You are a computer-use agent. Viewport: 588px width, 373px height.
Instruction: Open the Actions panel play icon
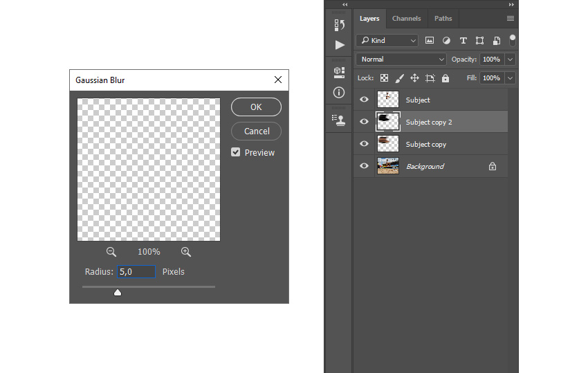(340, 45)
